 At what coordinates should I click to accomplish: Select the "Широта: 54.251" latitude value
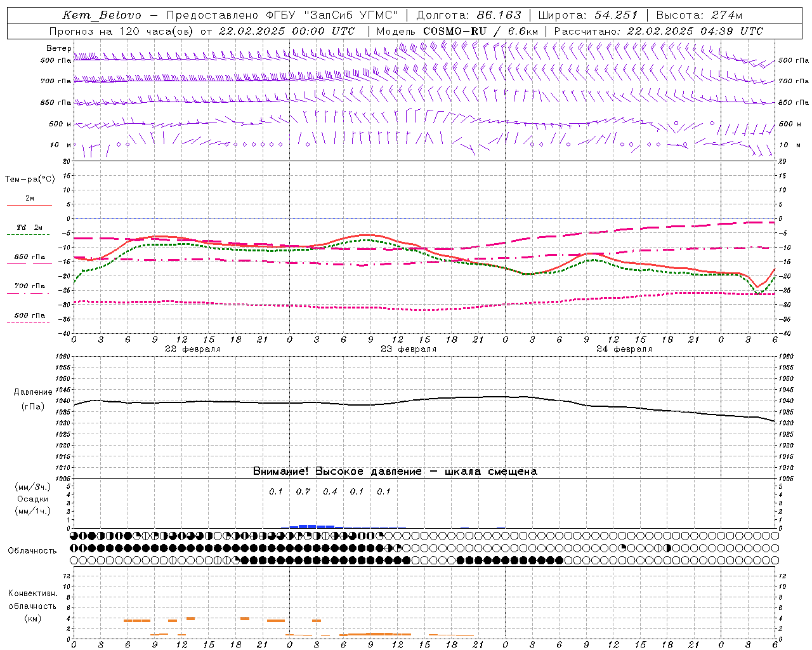click(587, 15)
